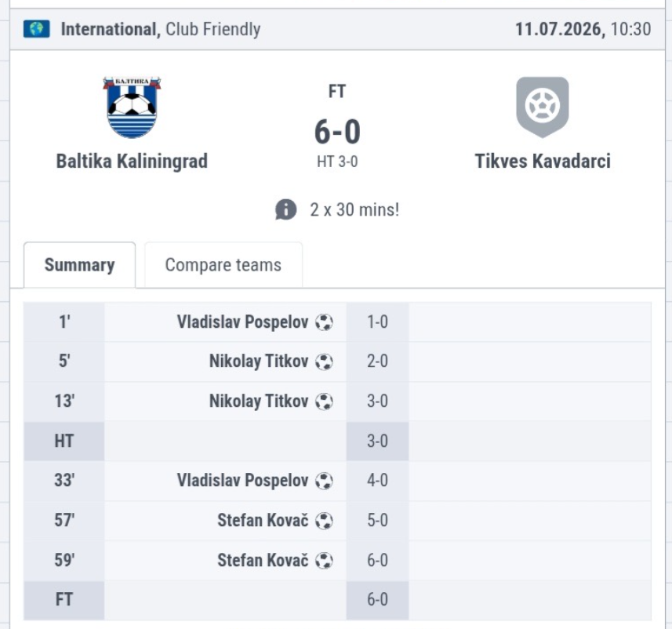Select scorer Stefan Kovač in minute 59 row
This screenshot has height=629, width=672.
263,561
